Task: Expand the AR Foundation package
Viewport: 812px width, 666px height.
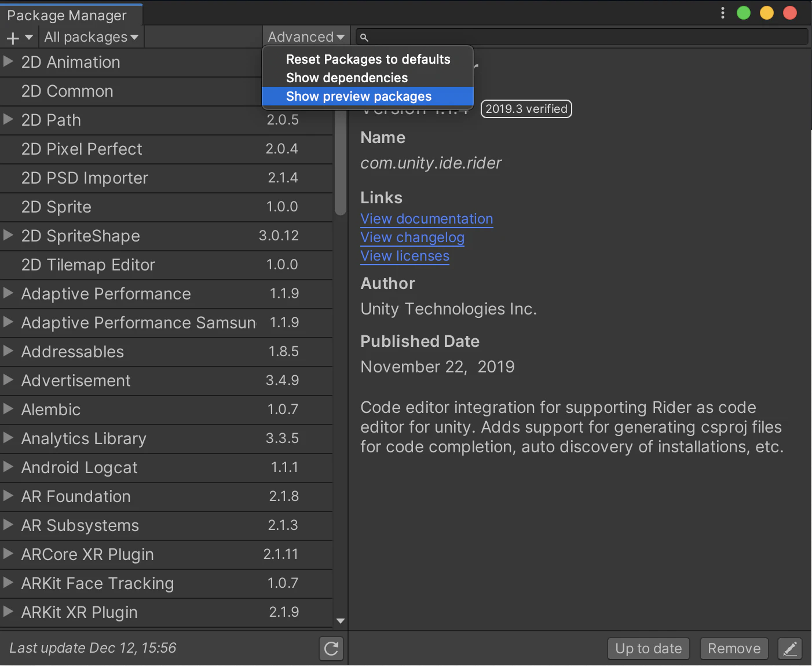Action: (8, 496)
